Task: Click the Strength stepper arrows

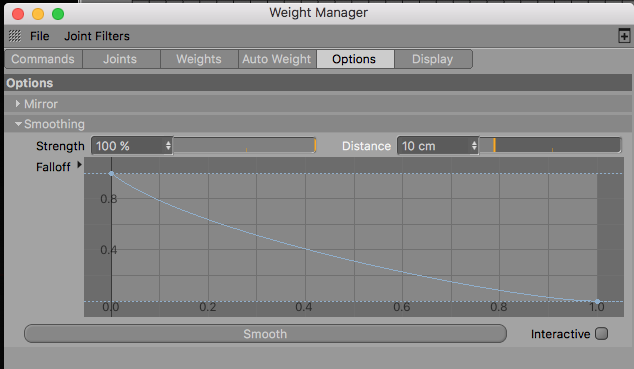Action: coord(168,146)
